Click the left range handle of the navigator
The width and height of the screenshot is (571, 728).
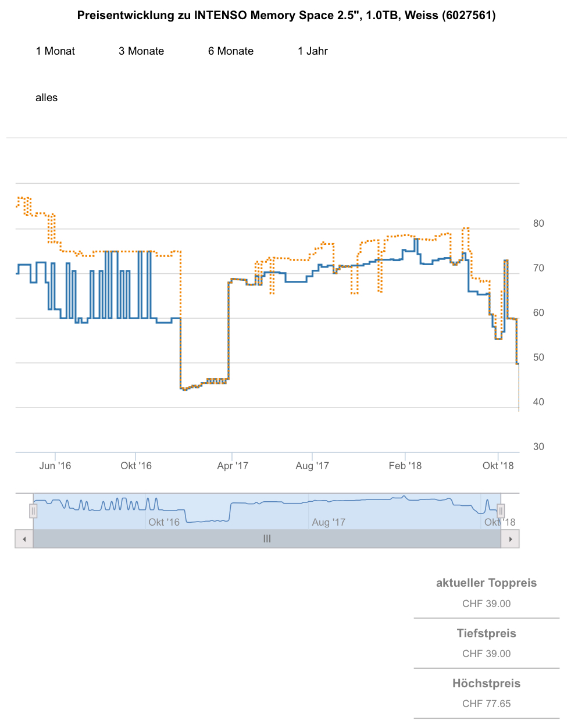pos(33,511)
